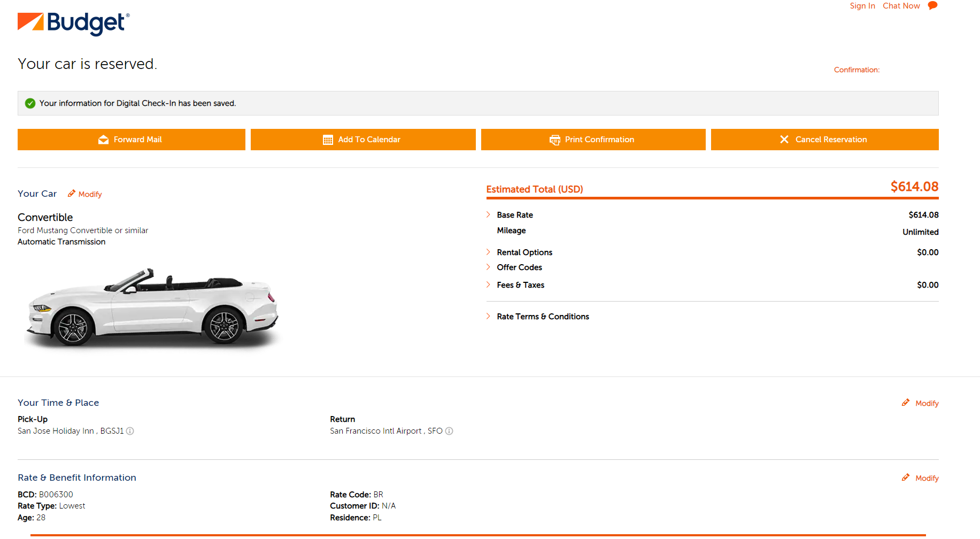
Task: Click the Add To Calendar button label
Action: coord(369,140)
